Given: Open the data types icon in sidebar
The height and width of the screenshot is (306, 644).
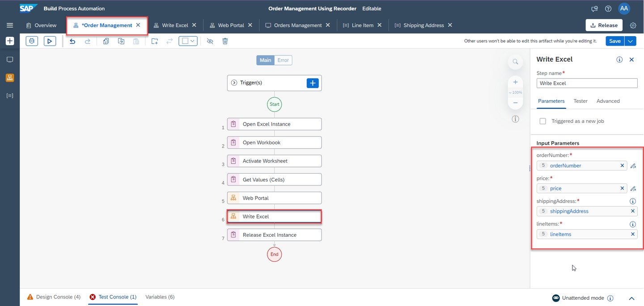Looking at the screenshot, I should (10, 96).
